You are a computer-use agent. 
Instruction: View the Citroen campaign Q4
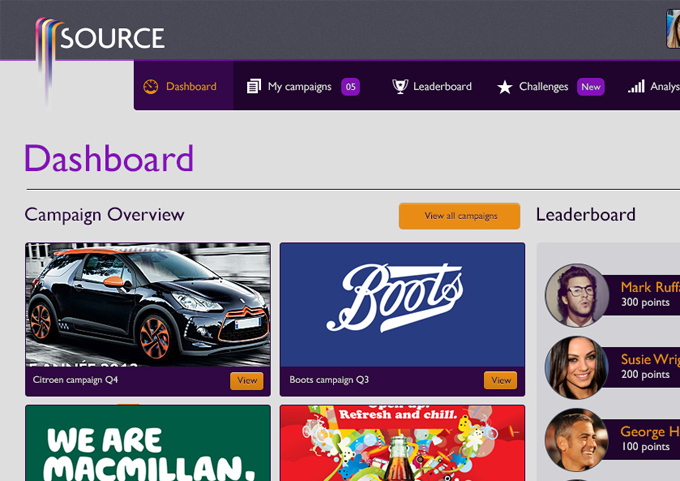point(247,380)
